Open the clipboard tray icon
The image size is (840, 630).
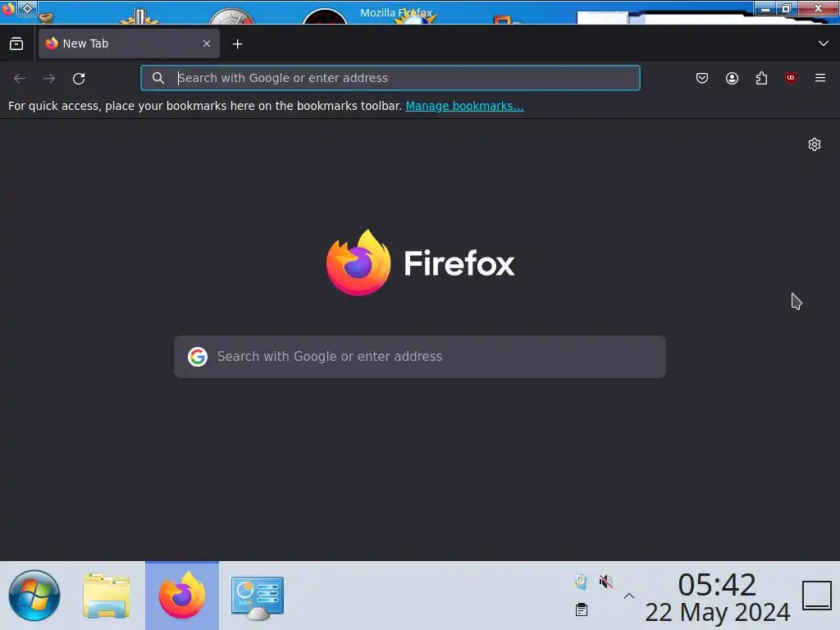pos(582,609)
